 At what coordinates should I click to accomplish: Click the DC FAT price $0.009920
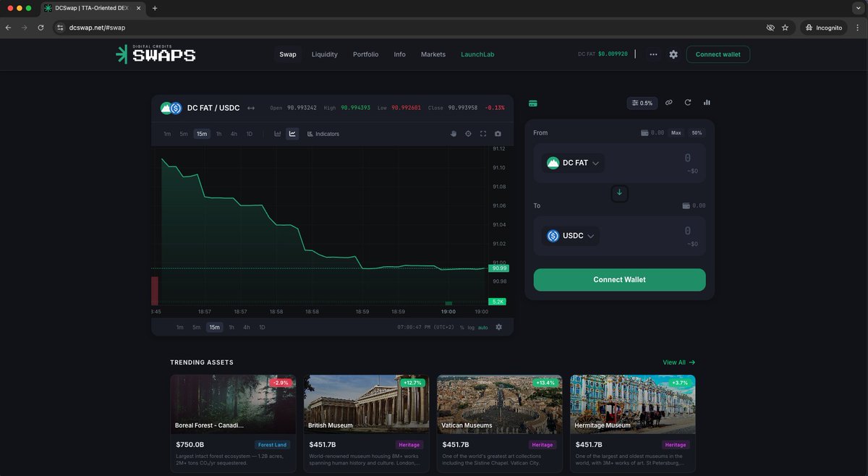613,54
